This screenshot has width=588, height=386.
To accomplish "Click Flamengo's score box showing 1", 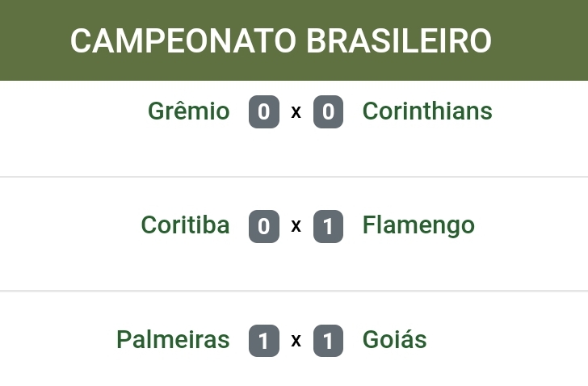I will [328, 226].
